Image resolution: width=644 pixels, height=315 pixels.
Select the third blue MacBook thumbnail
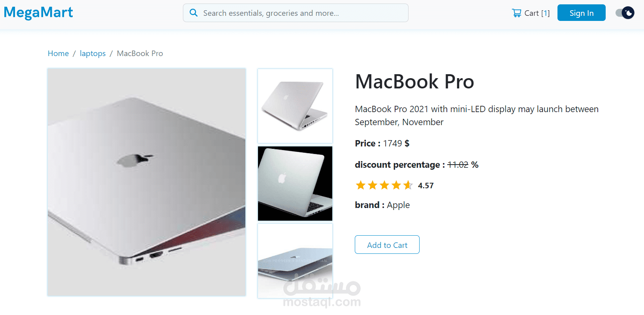coord(295,261)
